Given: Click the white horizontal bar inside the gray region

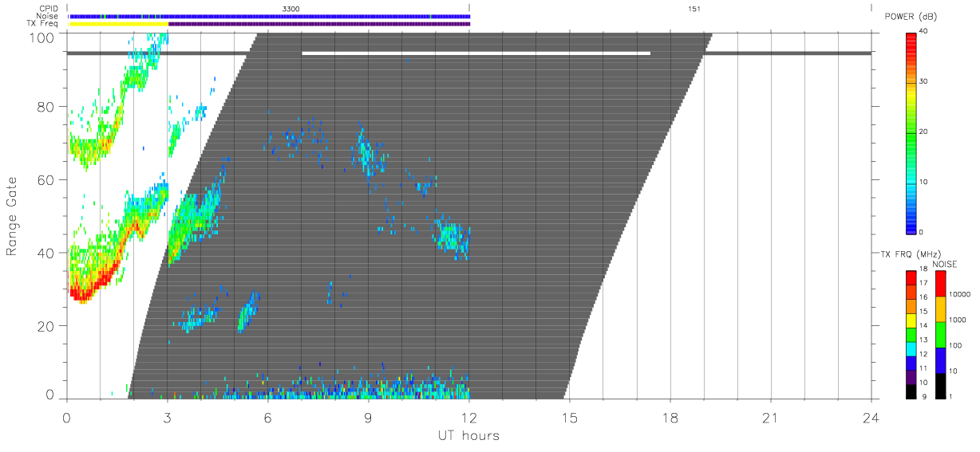Looking at the screenshot, I should click(x=476, y=53).
